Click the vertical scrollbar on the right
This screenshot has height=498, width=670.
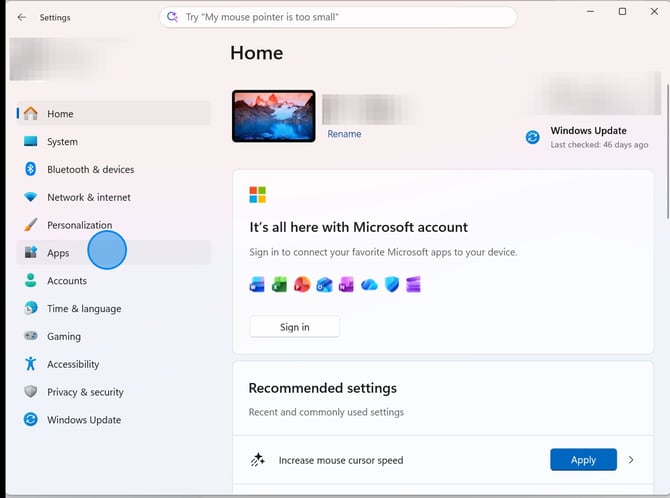click(x=667, y=152)
